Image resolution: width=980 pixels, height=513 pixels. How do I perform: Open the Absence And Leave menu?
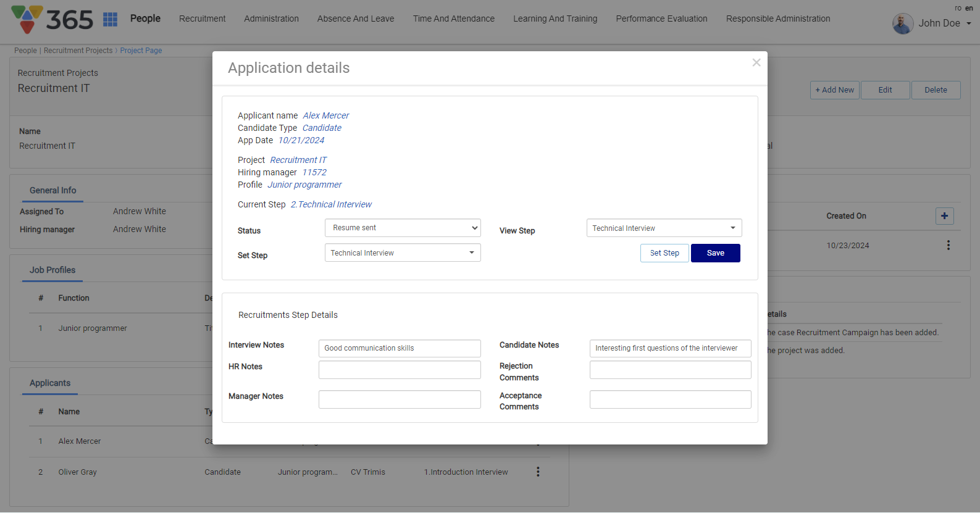point(356,19)
